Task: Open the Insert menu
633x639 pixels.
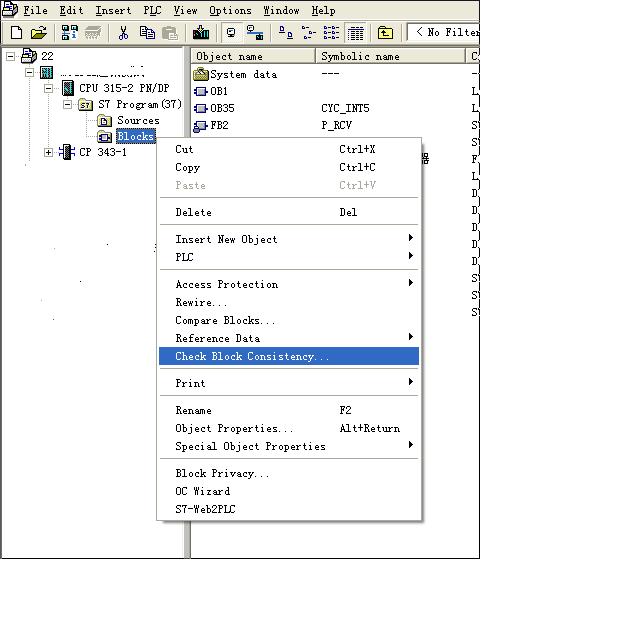Action: click(113, 10)
